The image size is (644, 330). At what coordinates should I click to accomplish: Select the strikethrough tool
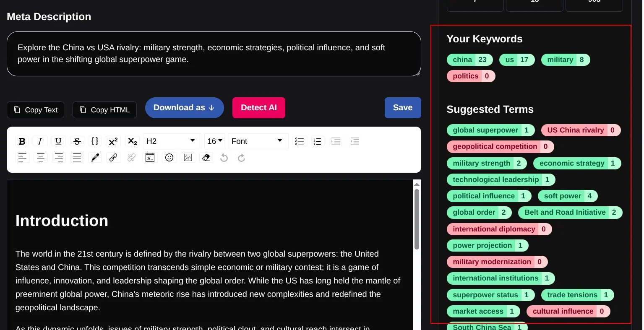click(77, 141)
